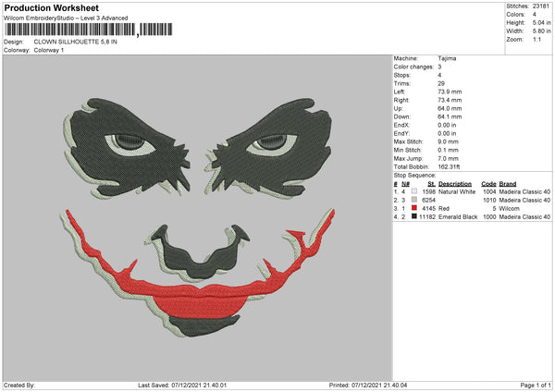Click the Trims value 29

[x=441, y=83]
